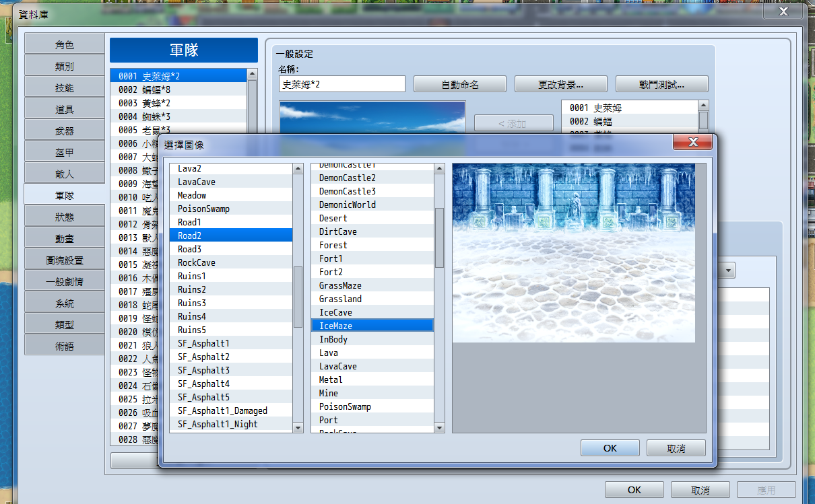The height and width of the screenshot is (504, 815).
Task: Select Ruins4 in the list
Action: click(x=231, y=316)
